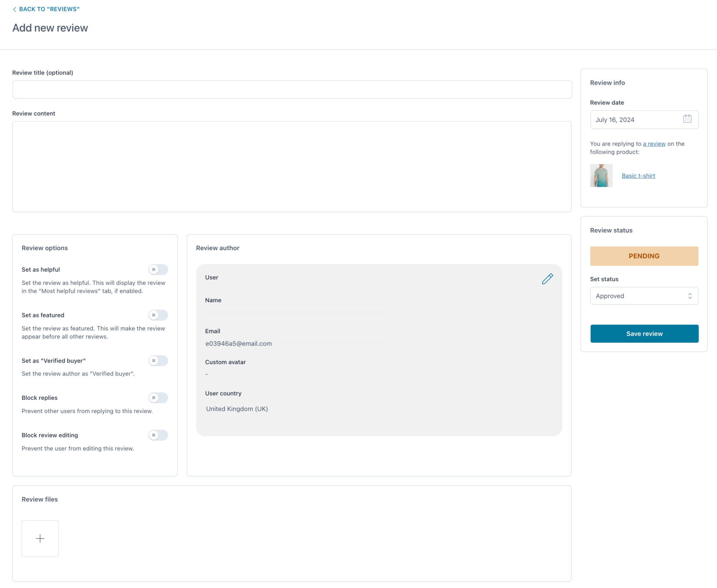Click the Name label in author card

coord(213,300)
